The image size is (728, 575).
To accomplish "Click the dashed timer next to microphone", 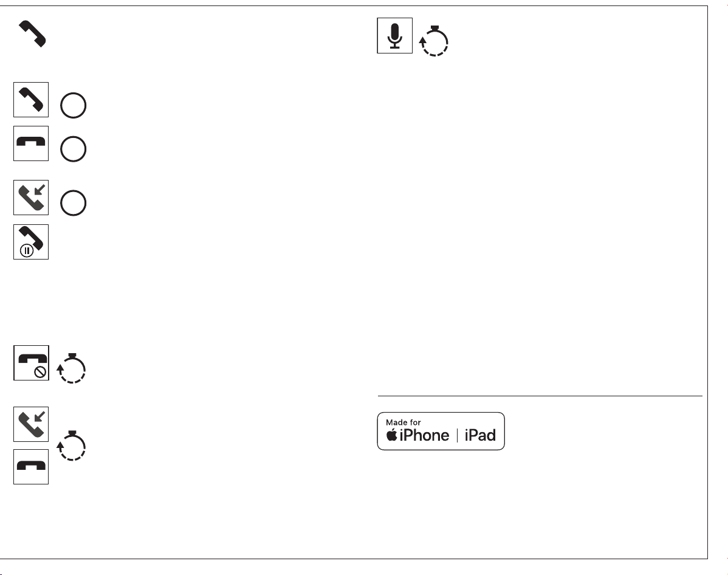I will pos(434,41).
